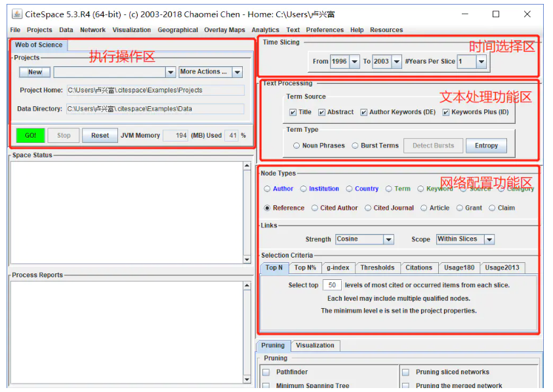Open the Resources menu

point(386,30)
